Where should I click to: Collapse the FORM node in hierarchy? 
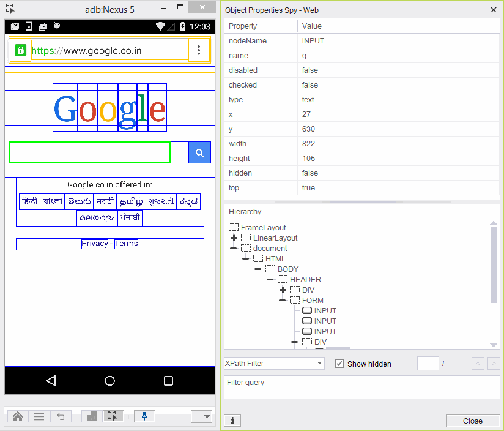tap(283, 300)
